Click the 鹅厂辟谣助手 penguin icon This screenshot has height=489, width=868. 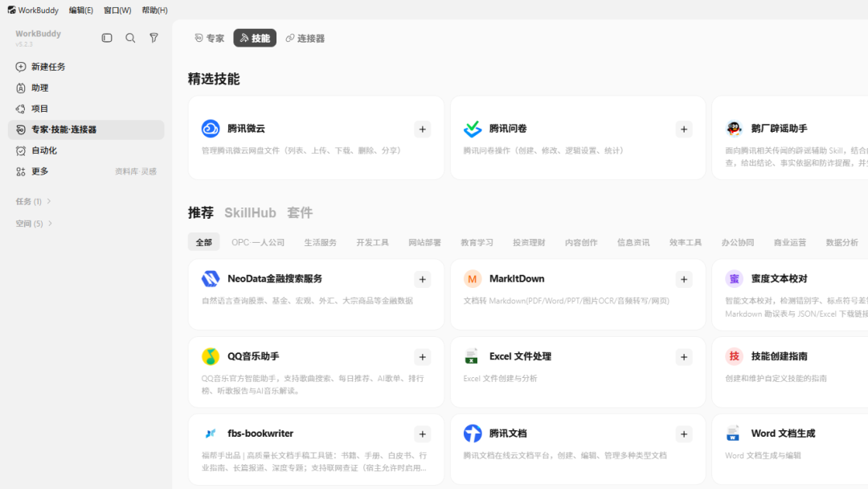734,129
